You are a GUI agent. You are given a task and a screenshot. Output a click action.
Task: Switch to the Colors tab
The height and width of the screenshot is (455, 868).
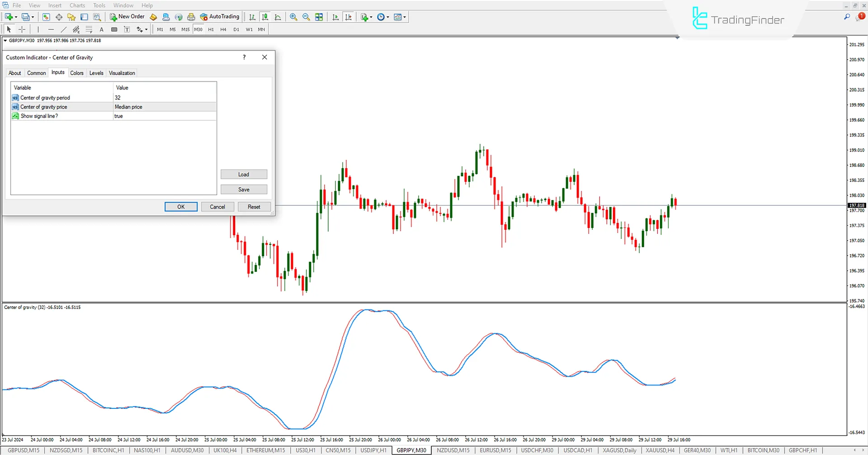77,73
